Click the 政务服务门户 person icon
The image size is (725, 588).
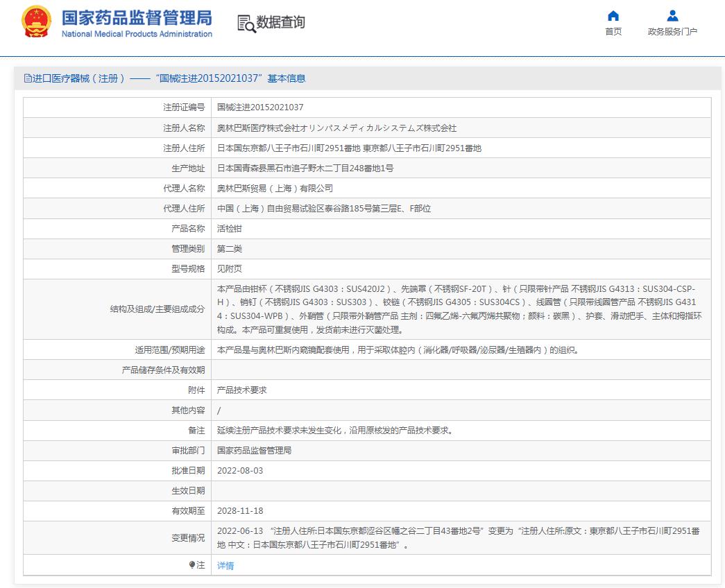tap(672, 15)
